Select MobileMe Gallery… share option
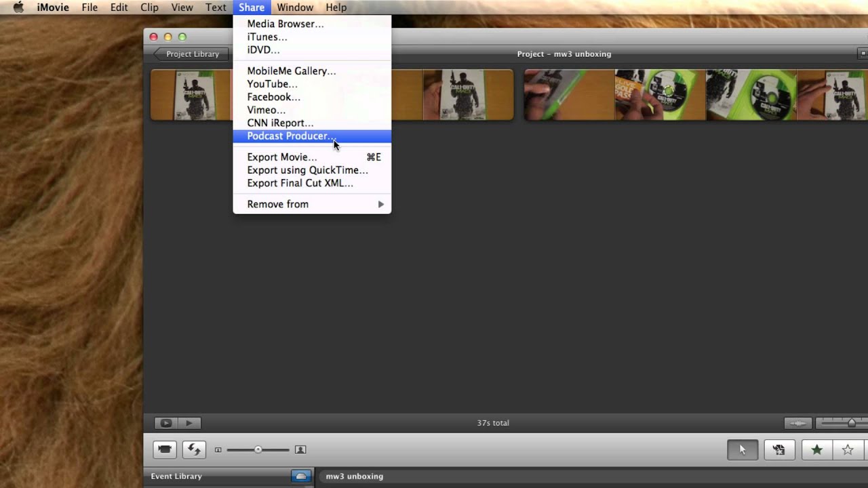Image resolution: width=868 pixels, height=488 pixels. click(312, 70)
